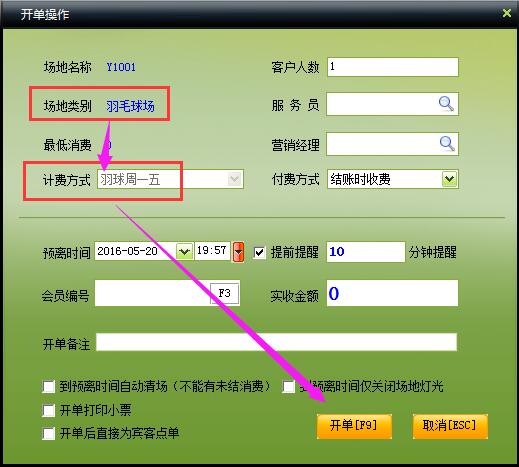Click the 开单[F9] button
The image size is (519, 467).
click(354, 426)
